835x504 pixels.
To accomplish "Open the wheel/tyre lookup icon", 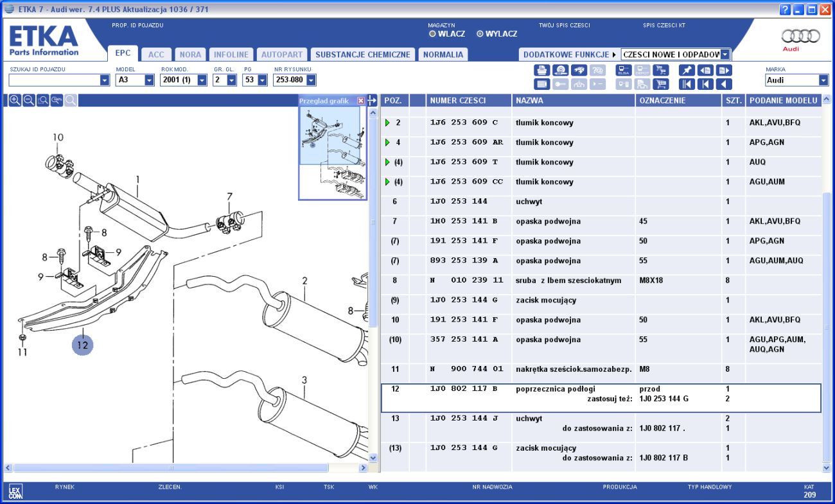I will pyautogui.click(x=560, y=70).
